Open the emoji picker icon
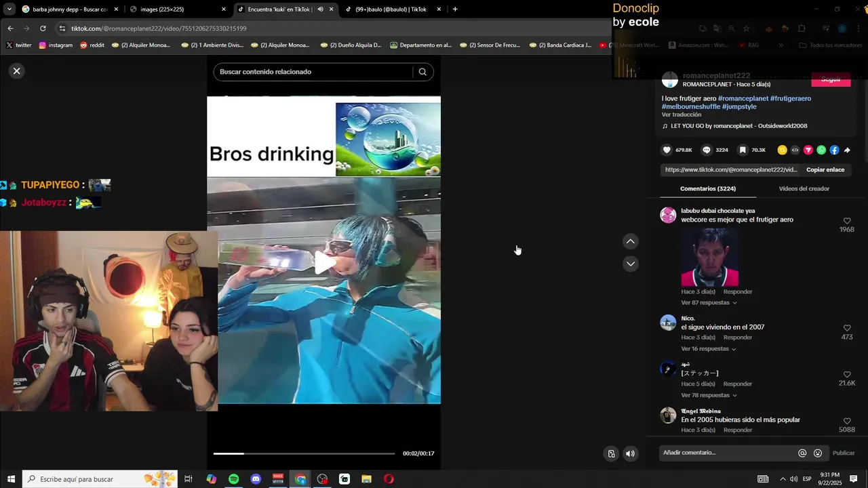Viewport: 868px width, 488px height. [818, 453]
